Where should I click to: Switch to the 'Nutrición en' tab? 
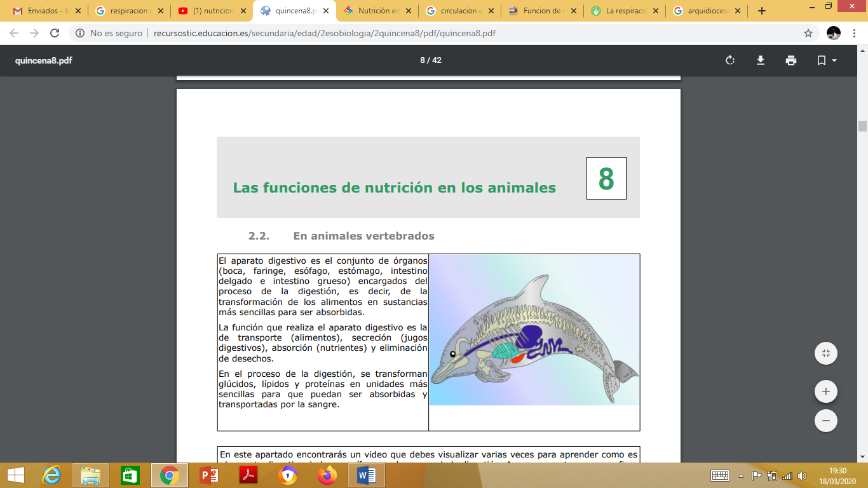[x=377, y=11]
